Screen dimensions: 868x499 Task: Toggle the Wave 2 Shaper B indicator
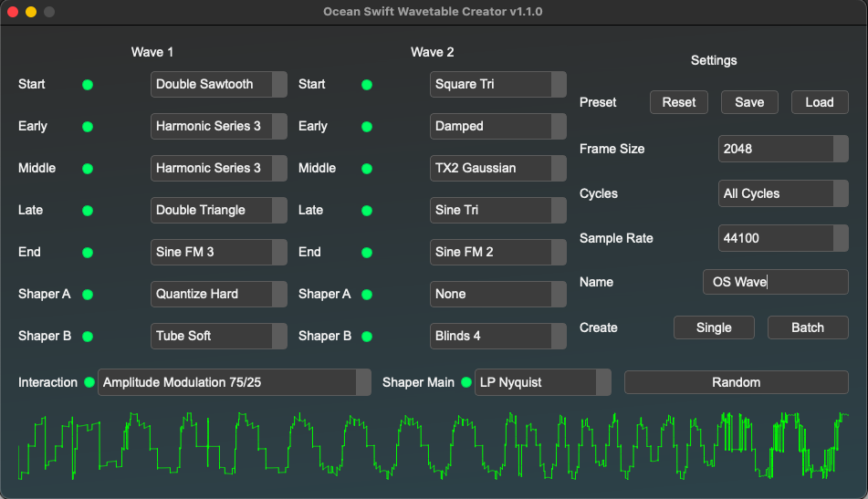click(367, 337)
